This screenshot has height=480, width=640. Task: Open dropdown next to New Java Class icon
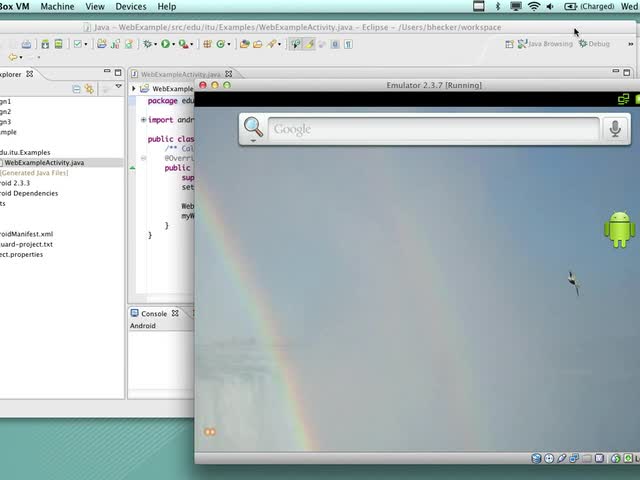pyautogui.click(x=229, y=44)
